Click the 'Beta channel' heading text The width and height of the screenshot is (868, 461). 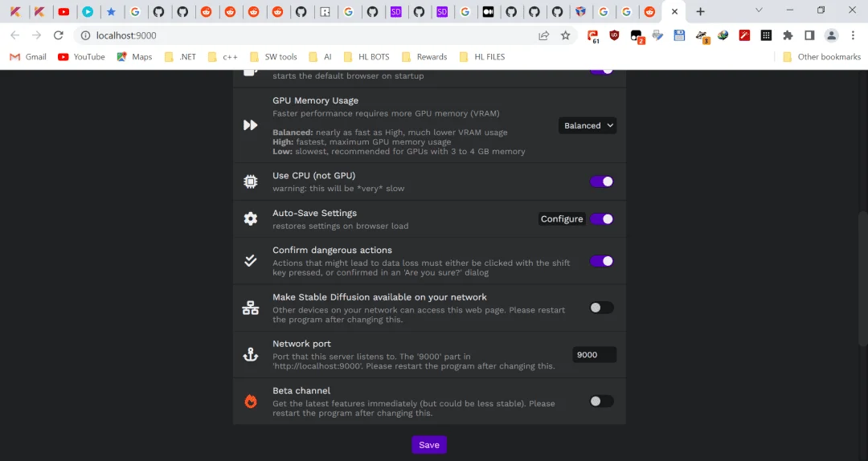[x=301, y=390]
